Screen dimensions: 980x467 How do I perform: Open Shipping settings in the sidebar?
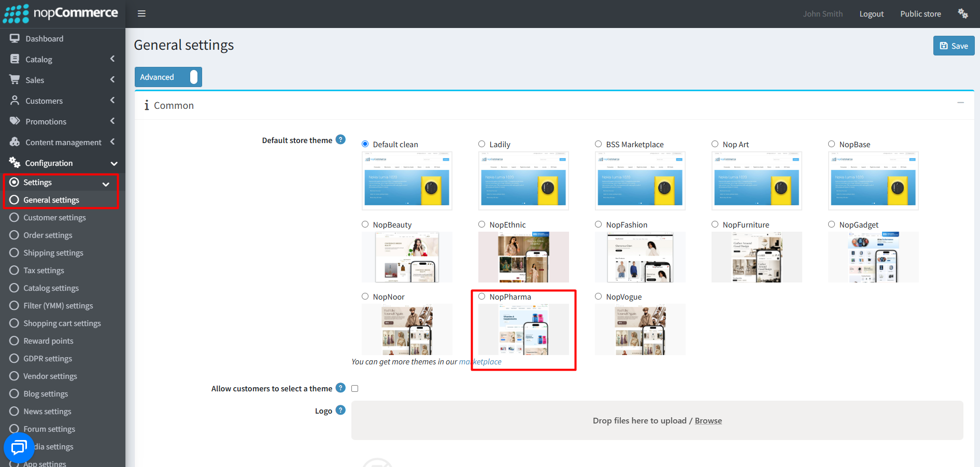(x=53, y=253)
